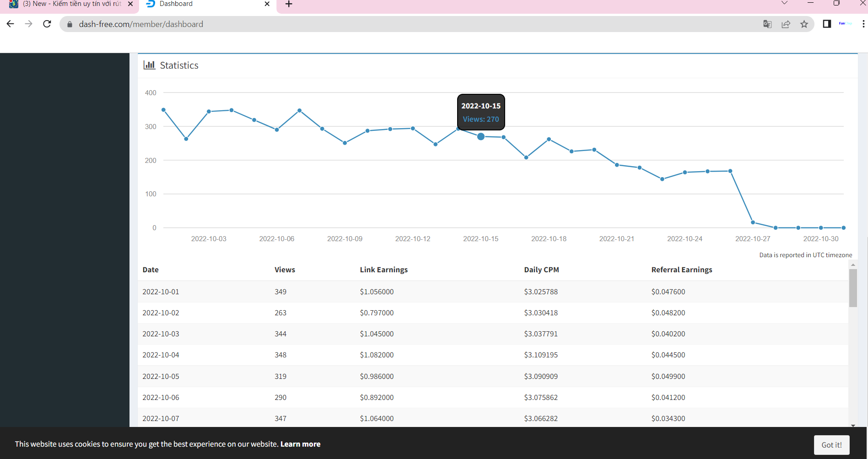Click the table scrollbar down arrow
The width and height of the screenshot is (868, 459).
tap(853, 425)
